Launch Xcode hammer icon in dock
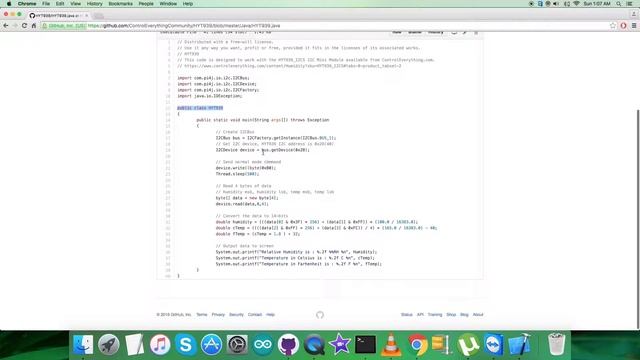The height and width of the screenshot is (360, 640). [x=520, y=344]
